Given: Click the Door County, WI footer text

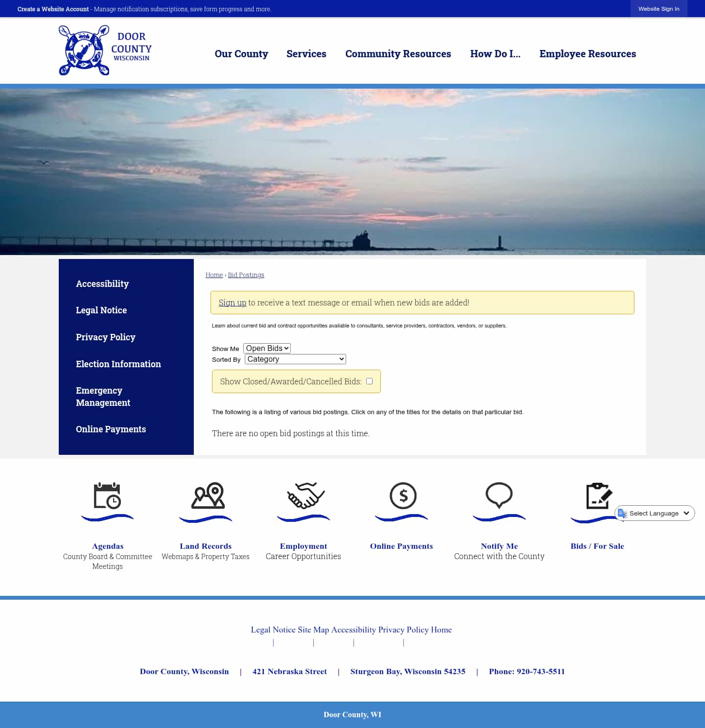Looking at the screenshot, I should [x=352, y=715].
